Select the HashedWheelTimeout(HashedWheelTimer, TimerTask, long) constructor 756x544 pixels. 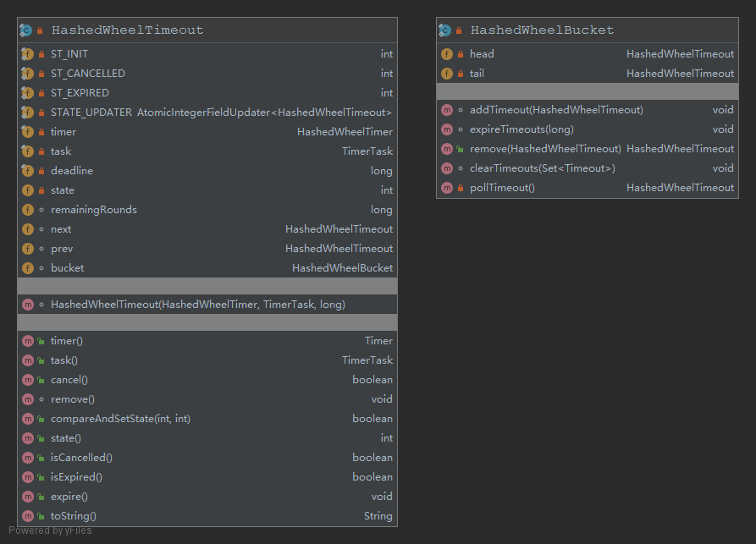pos(198,305)
